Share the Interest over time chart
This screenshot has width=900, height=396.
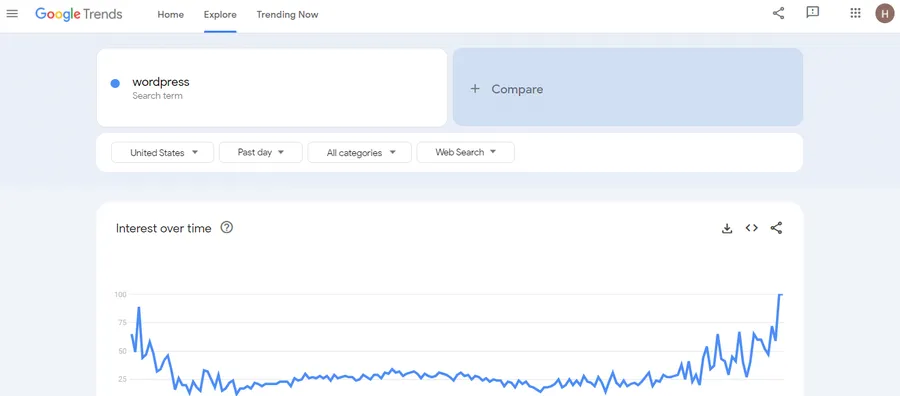tap(776, 228)
